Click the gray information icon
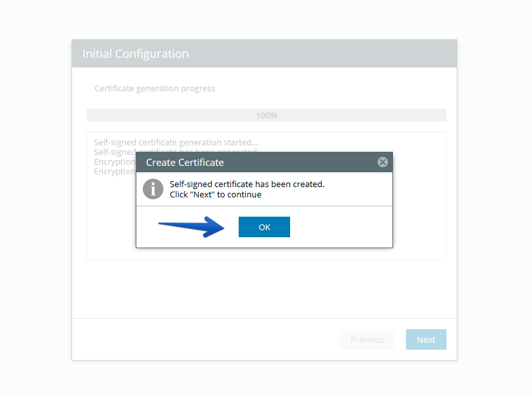The image size is (532, 398). (x=153, y=189)
